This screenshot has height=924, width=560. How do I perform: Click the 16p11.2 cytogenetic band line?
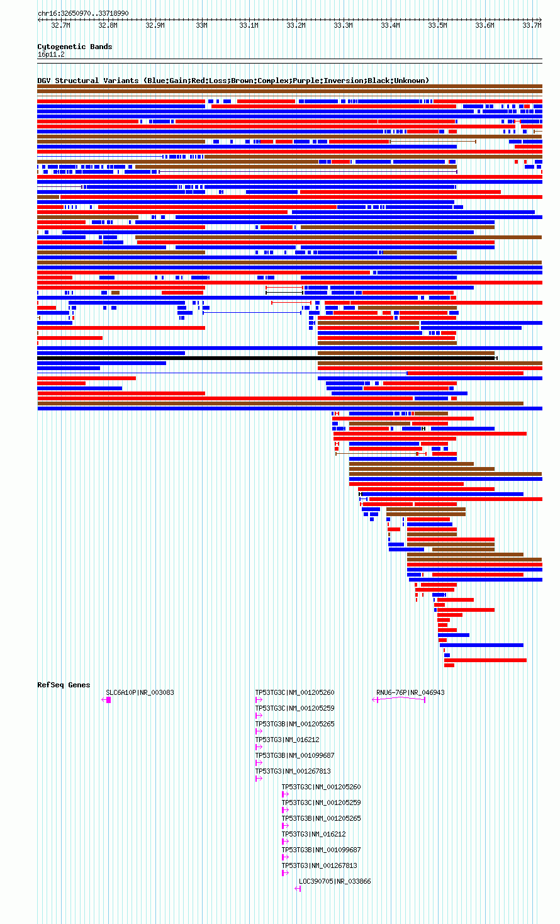click(x=289, y=60)
